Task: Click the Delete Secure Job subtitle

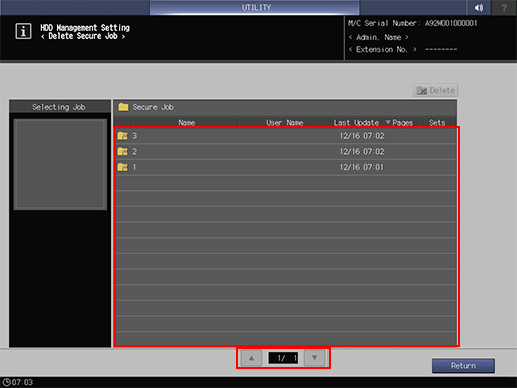Action: point(83,36)
